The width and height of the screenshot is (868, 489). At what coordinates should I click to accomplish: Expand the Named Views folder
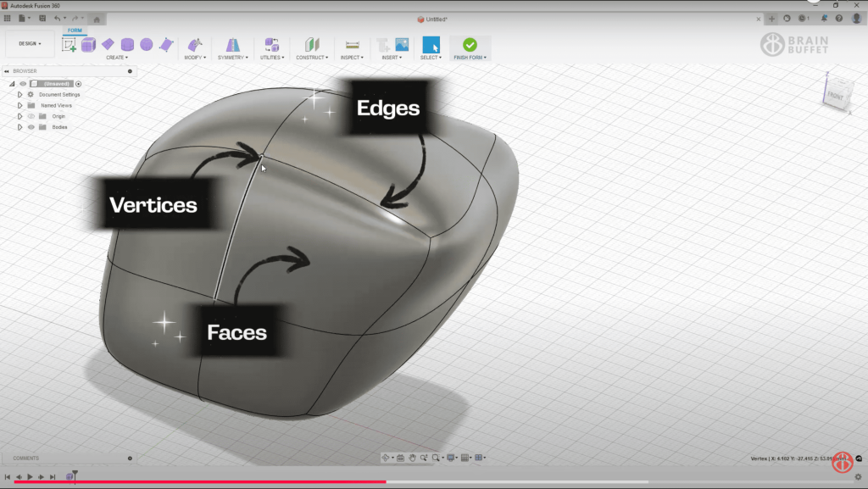19,105
